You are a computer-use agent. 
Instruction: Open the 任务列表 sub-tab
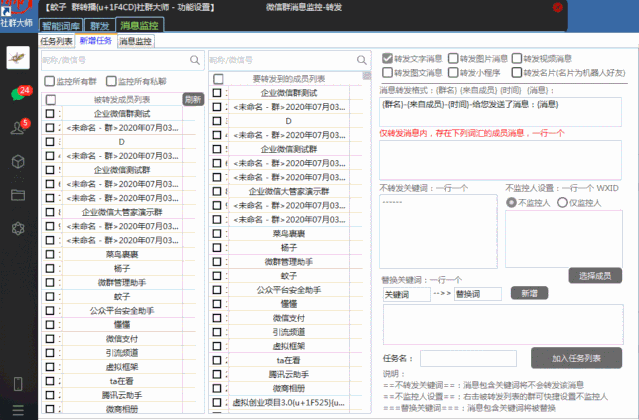(x=56, y=41)
